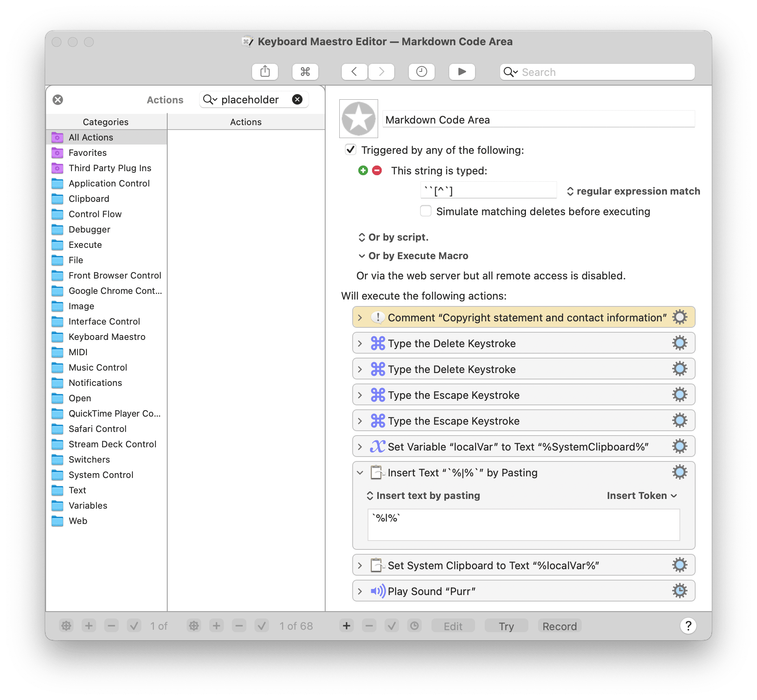Expand the Comment action disclosure
Screen dimensions: 757x700
[x=360, y=318]
